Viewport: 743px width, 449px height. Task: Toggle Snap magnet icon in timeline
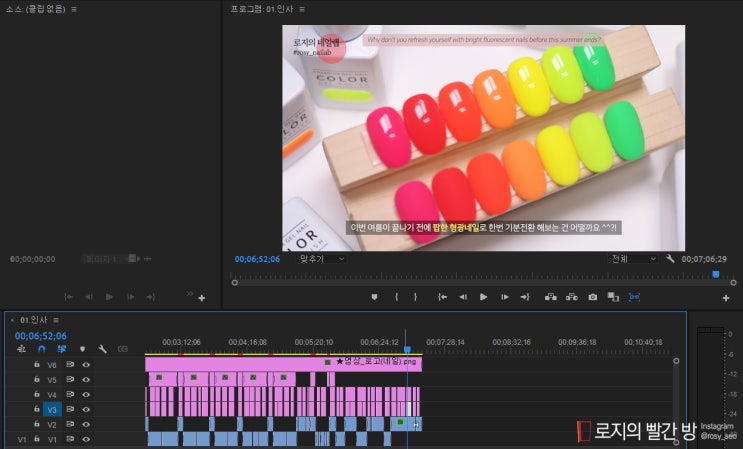click(x=42, y=349)
